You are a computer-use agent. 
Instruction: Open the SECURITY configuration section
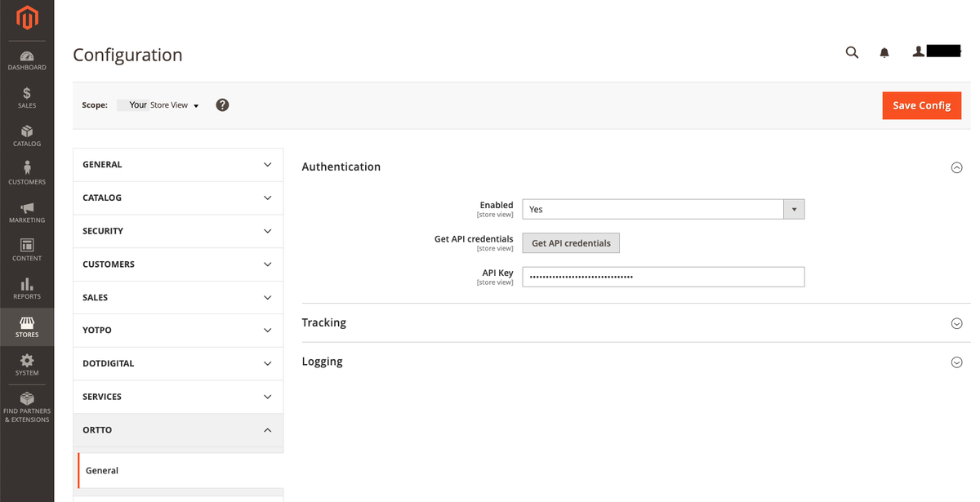pos(178,231)
